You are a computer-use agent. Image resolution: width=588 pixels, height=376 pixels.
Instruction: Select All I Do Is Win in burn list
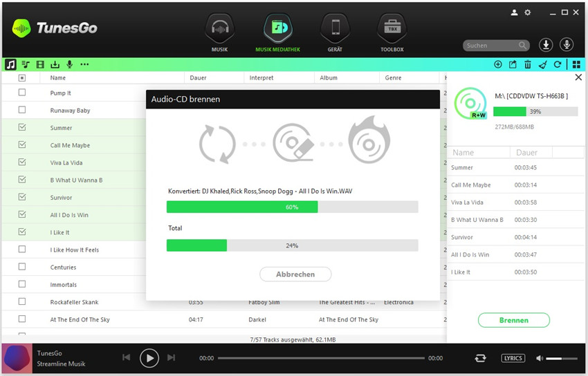point(515,254)
